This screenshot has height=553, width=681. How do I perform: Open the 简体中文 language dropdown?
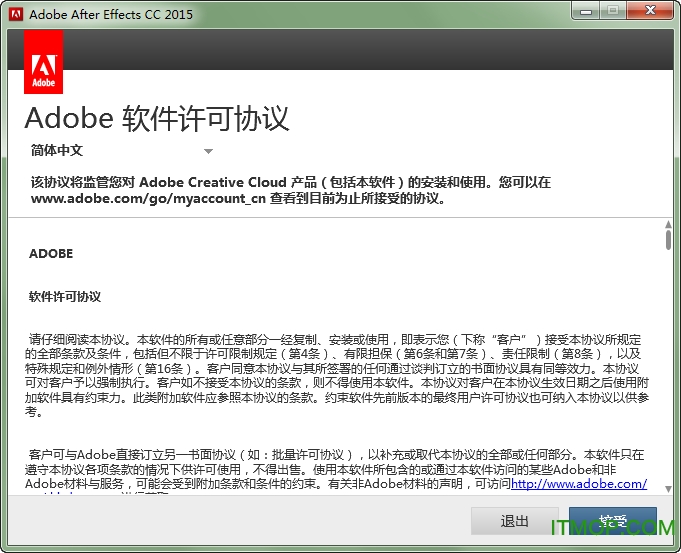122,151
